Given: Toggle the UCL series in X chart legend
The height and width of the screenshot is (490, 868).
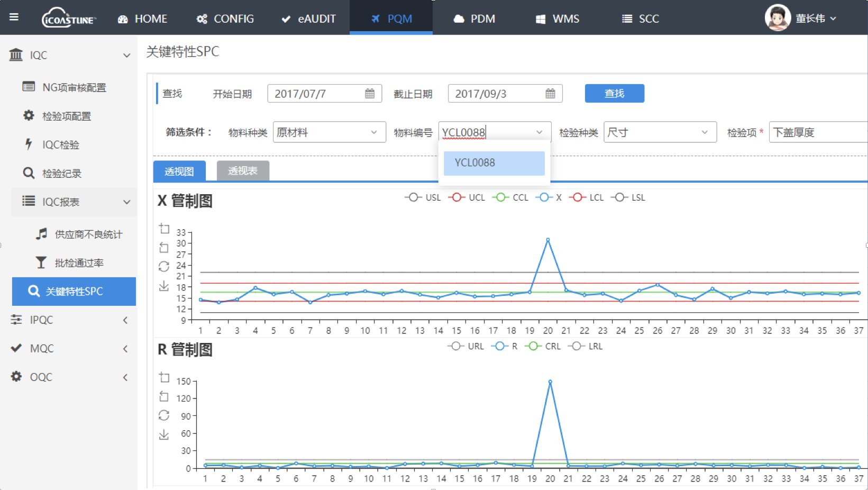Looking at the screenshot, I should 467,197.
